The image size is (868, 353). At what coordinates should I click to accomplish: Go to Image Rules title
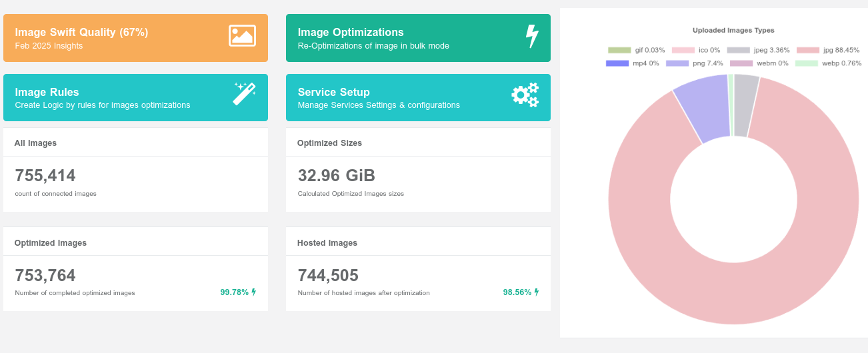[x=47, y=93]
